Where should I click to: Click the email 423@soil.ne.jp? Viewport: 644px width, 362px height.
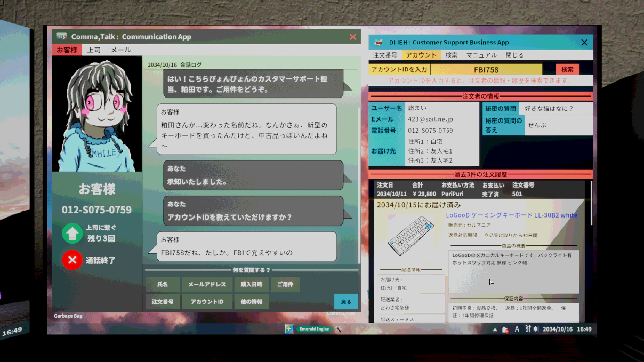tap(430, 119)
